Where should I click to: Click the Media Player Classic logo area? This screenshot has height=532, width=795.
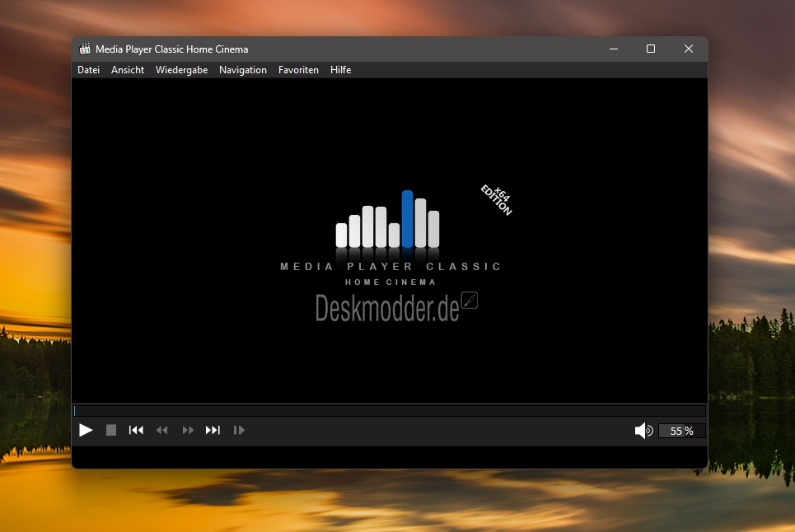[x=390, y=238]
